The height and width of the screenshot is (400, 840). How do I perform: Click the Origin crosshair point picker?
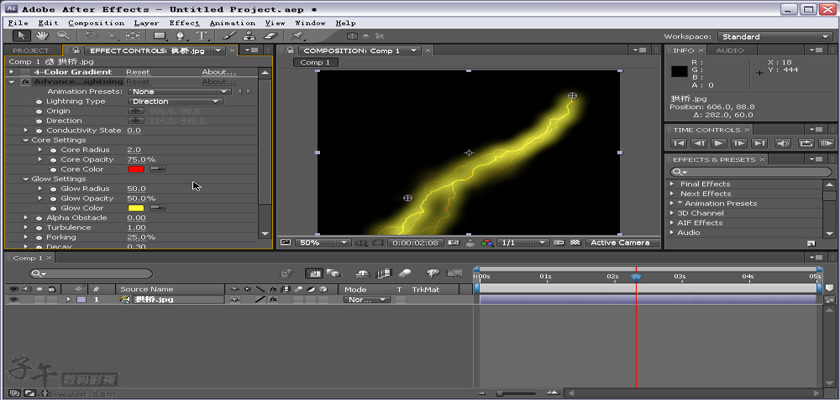[136, 111]
